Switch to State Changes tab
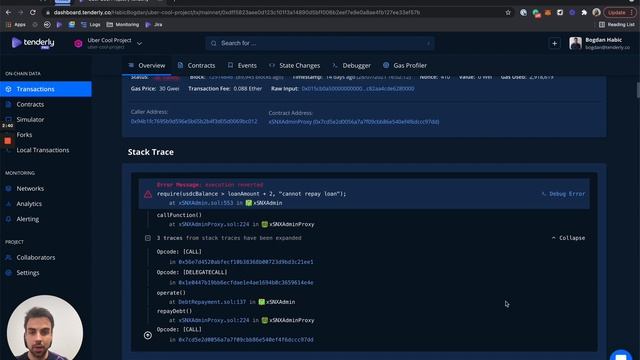Viewport: 640px width, 360px height. point(295,65)
